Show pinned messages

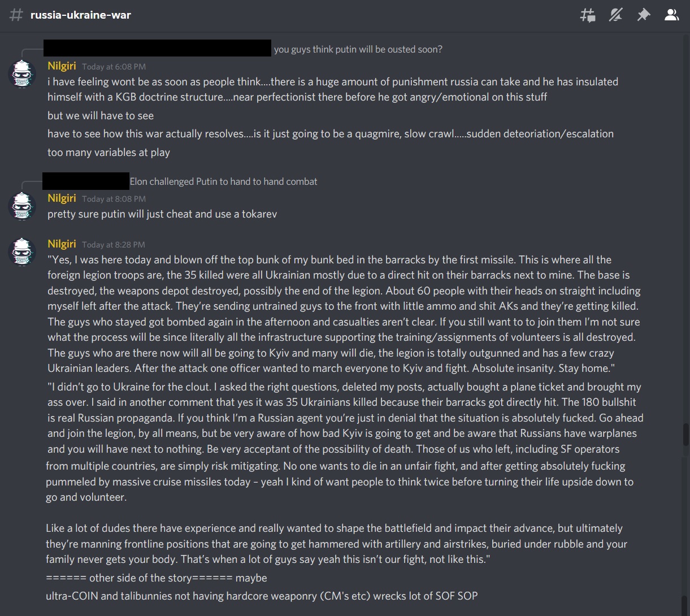tap(644, 15)
